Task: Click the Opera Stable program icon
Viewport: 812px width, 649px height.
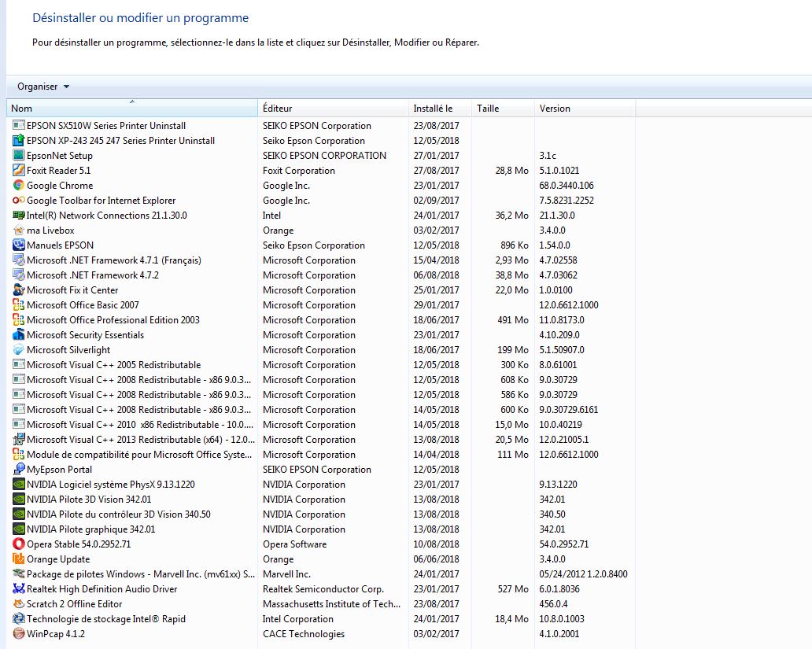Action: click(20, 544)
